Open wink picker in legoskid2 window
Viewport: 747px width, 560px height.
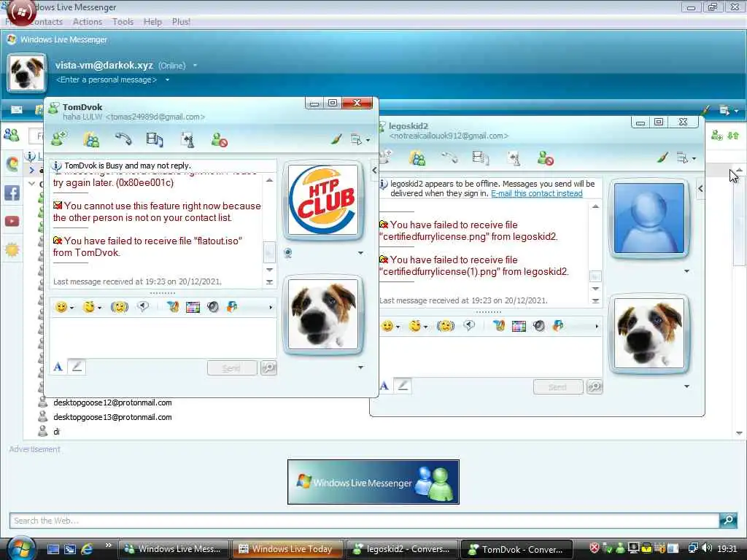click(x=418, y=326)
